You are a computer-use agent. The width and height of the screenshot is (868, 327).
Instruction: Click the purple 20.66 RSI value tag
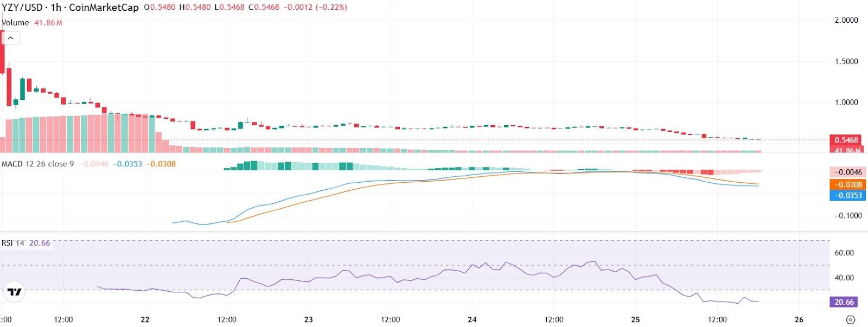844,302
